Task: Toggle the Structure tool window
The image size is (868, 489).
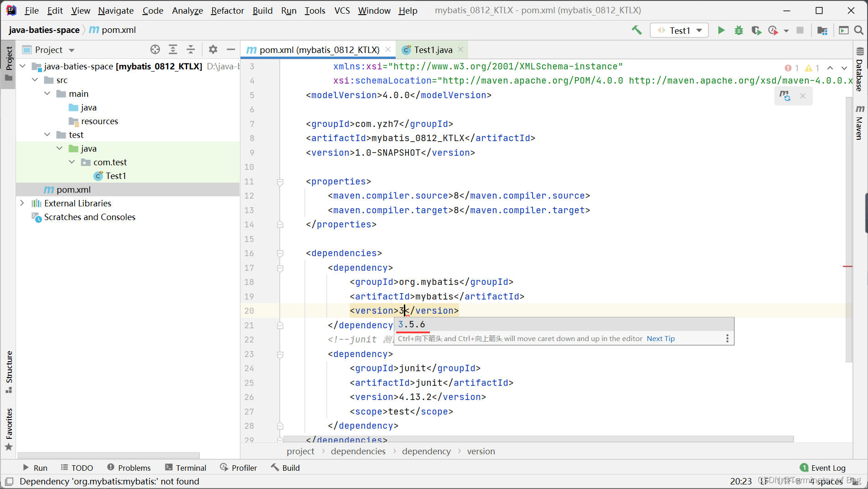Action: [x=9, y=372]
